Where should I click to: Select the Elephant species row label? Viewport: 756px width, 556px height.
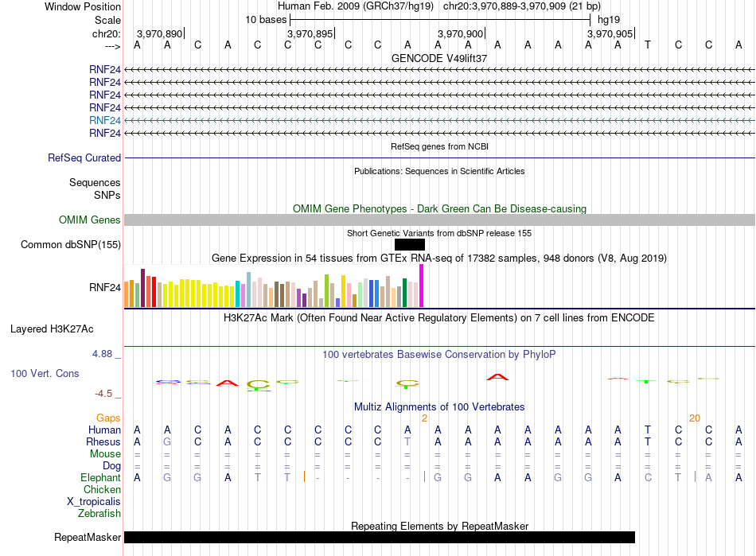tap(100, 478)
